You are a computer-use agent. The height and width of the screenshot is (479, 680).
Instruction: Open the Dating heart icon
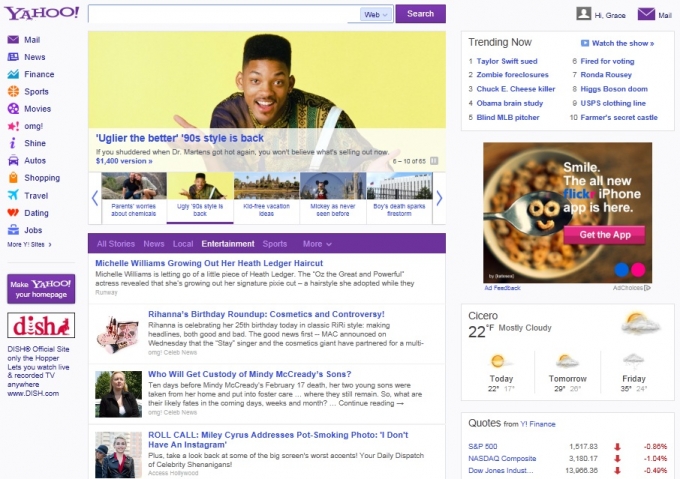point(13,212)
